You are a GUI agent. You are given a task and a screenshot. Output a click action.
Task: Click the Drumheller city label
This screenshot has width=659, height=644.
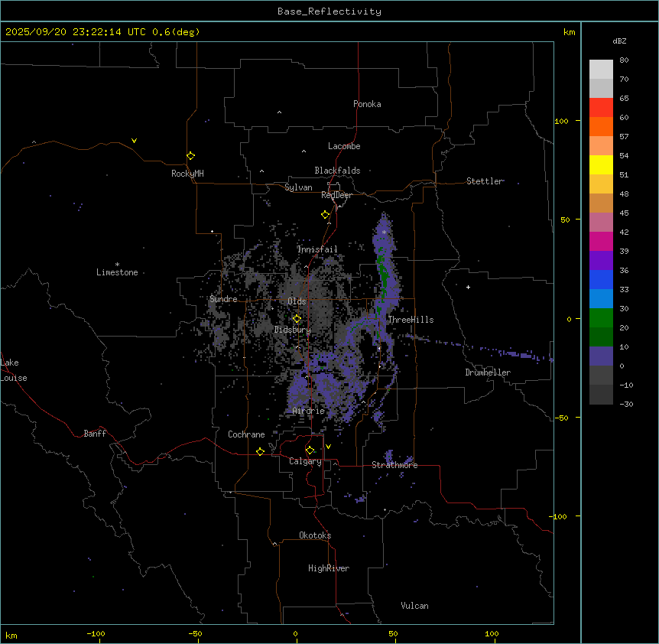point(487,372)
